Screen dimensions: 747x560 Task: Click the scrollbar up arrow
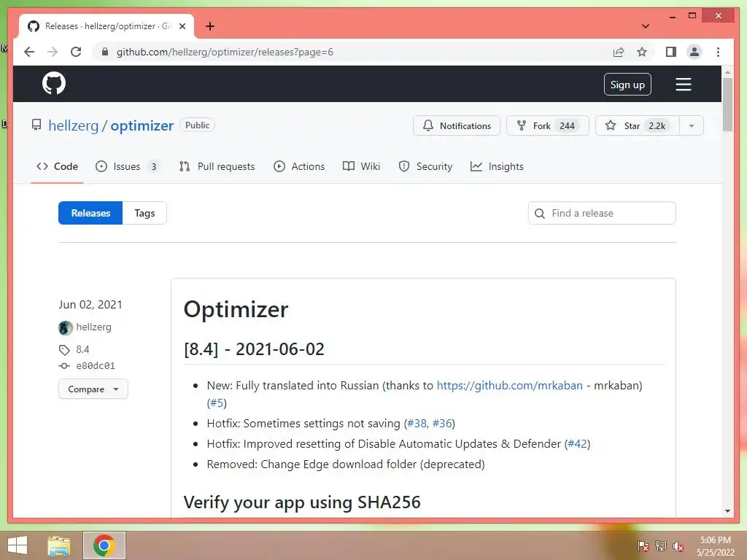click(x=727, y=72)
